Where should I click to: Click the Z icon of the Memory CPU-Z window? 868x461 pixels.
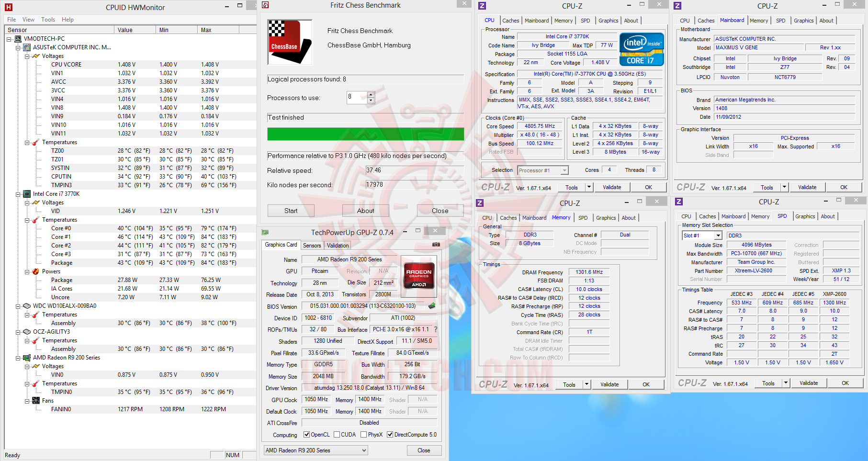[x=480, y=203]
